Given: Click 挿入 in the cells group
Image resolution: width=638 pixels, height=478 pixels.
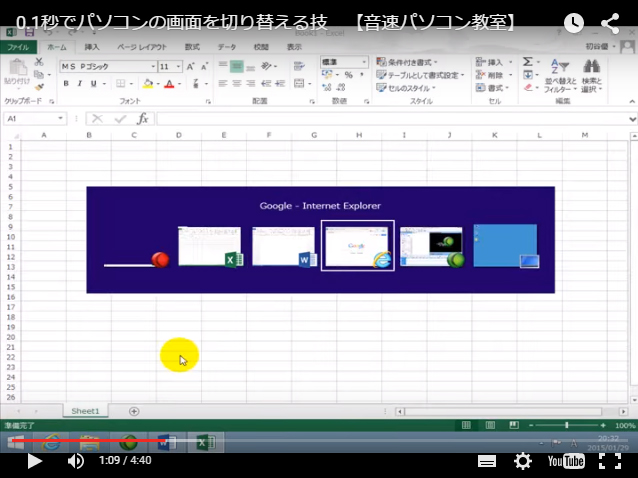Looking at the screenshot, I should click(494, 62).
